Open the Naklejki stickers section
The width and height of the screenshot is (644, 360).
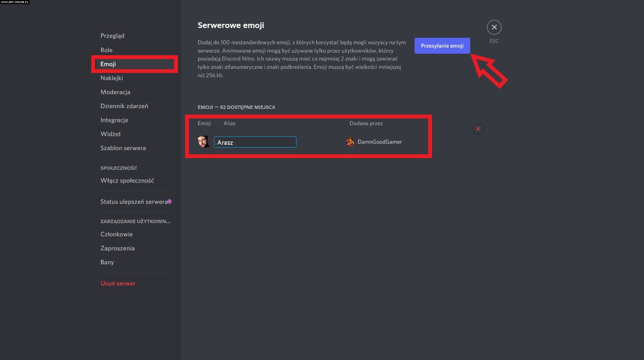(x=112, y=78)
